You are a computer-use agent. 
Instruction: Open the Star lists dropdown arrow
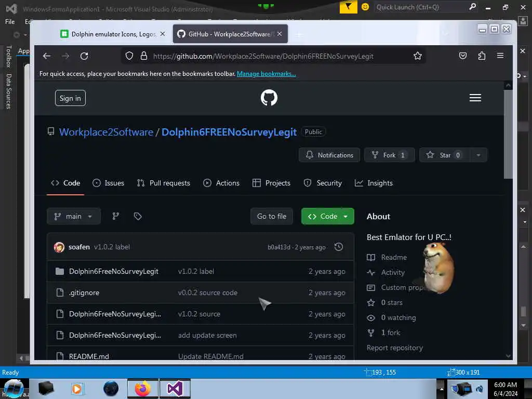478,155
